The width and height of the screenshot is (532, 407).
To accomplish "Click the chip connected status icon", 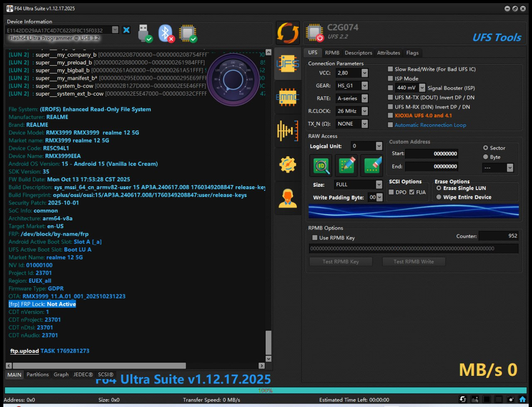I will click(x=188, y=33).
